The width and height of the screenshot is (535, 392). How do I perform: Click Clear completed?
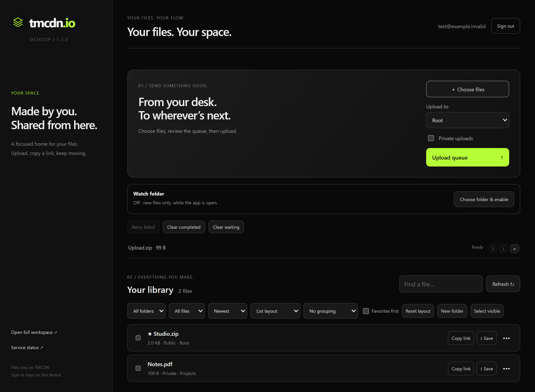coord(184,227)
